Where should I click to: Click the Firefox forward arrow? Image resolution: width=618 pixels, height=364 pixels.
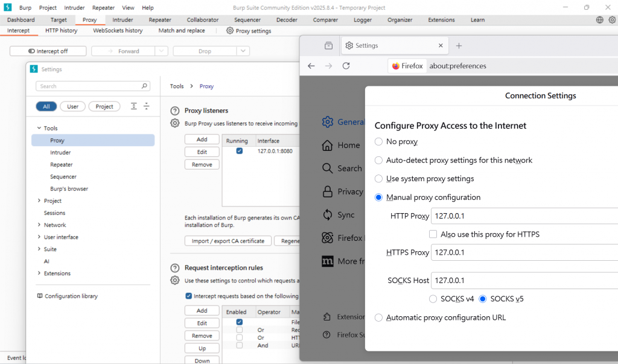point(328,66)
